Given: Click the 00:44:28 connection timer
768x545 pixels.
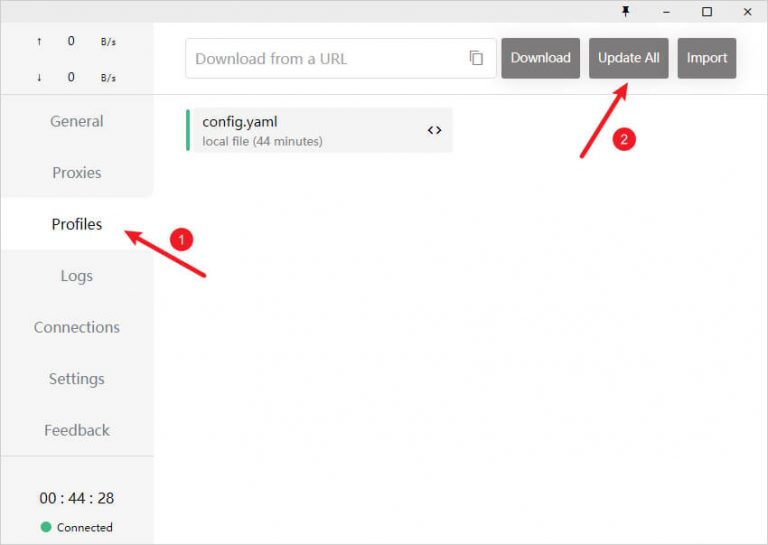Looking at the screenshot, I should tap(77, 498).
